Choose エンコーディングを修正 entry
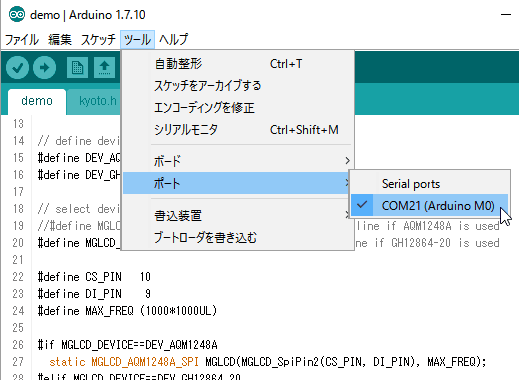The height and width of the screenshot is (380, 519). tap(238, 108)
